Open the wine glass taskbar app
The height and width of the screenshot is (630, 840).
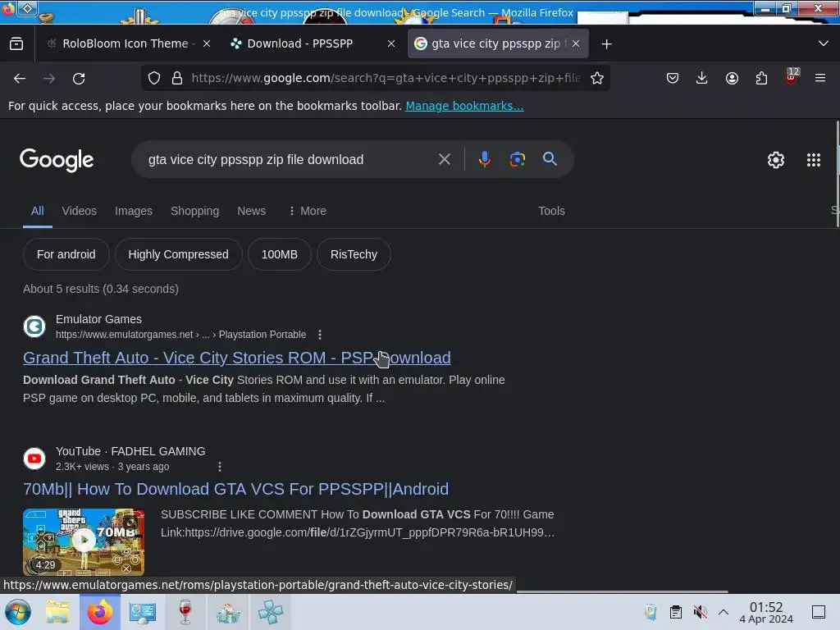[x=185, y=612]
